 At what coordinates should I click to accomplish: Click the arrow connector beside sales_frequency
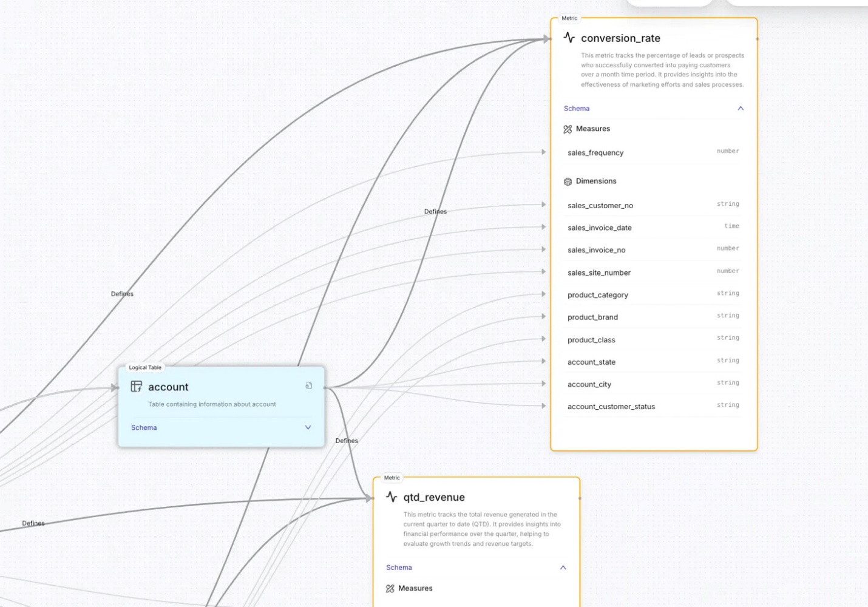(x=544, y=152)
